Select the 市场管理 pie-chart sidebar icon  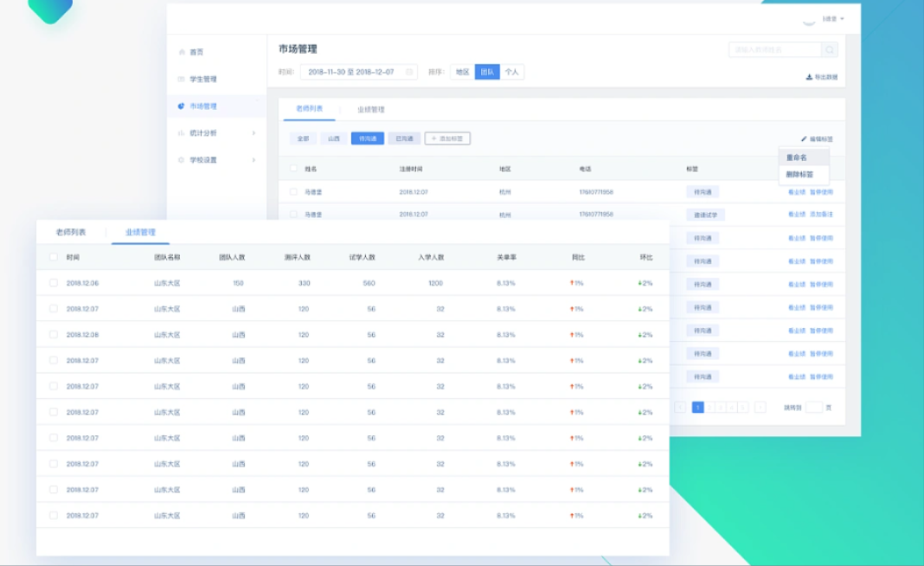tap(181, 106)
